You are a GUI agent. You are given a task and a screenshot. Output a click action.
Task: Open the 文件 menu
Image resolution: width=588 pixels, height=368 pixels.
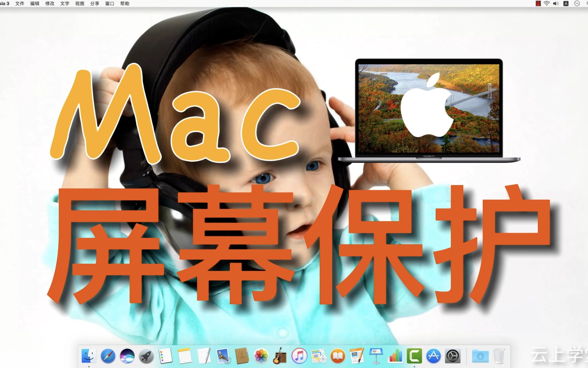pos(20,3)
